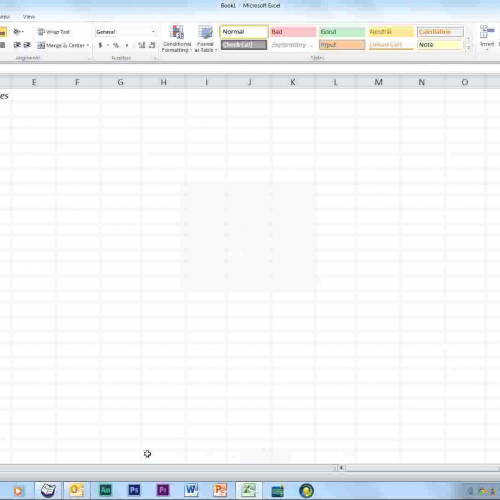500x500 pixels.
Task: Click the Decrease Indent icon
Action: [x=17, y=45]
